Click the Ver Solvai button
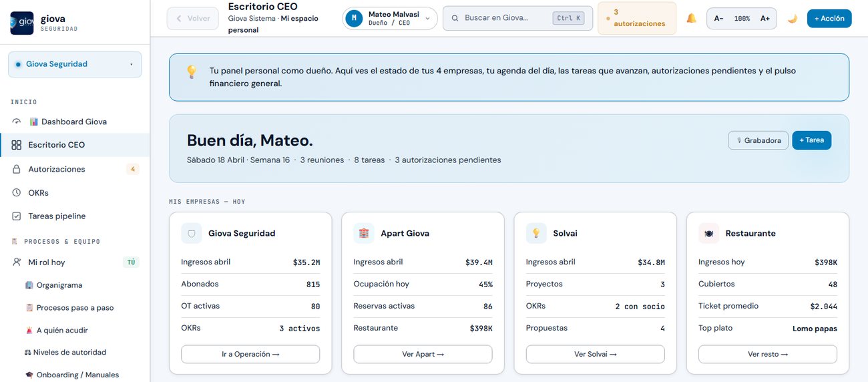868x382 pixels. coord(595,354)
